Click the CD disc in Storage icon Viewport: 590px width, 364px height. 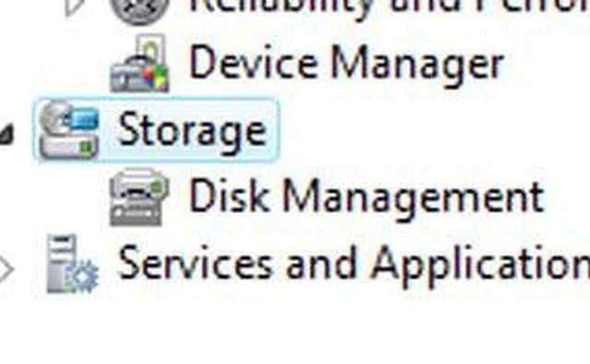[x=54, y=114]
